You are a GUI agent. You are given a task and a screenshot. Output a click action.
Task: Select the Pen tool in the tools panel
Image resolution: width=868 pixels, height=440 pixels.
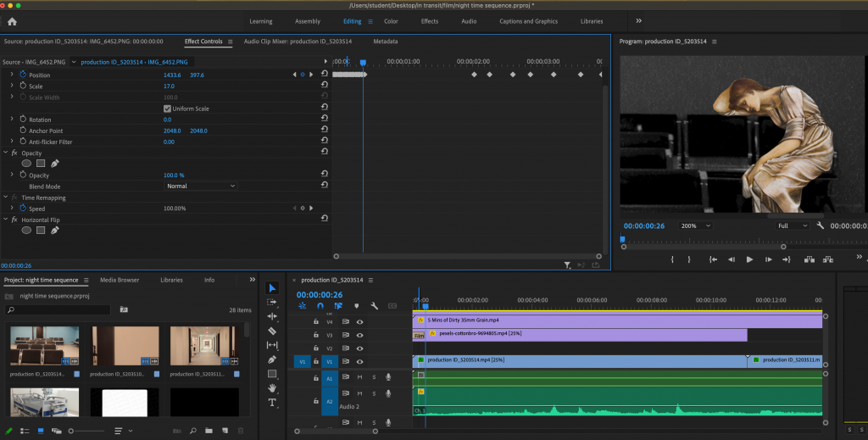pos(272,359)
